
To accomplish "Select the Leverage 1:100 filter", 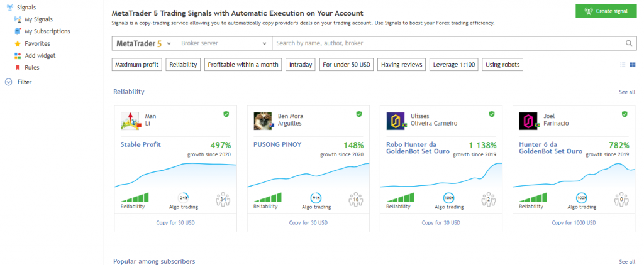I will coord(454,65).
